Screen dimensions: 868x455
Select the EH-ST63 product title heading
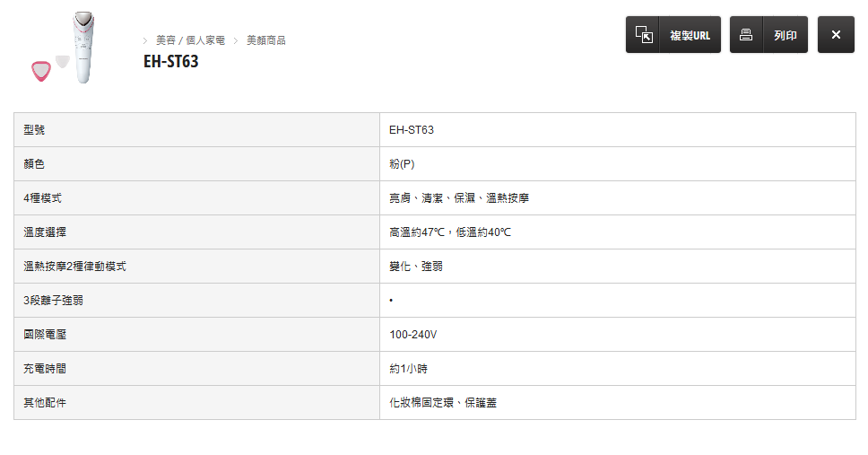(x=170, y=62)
